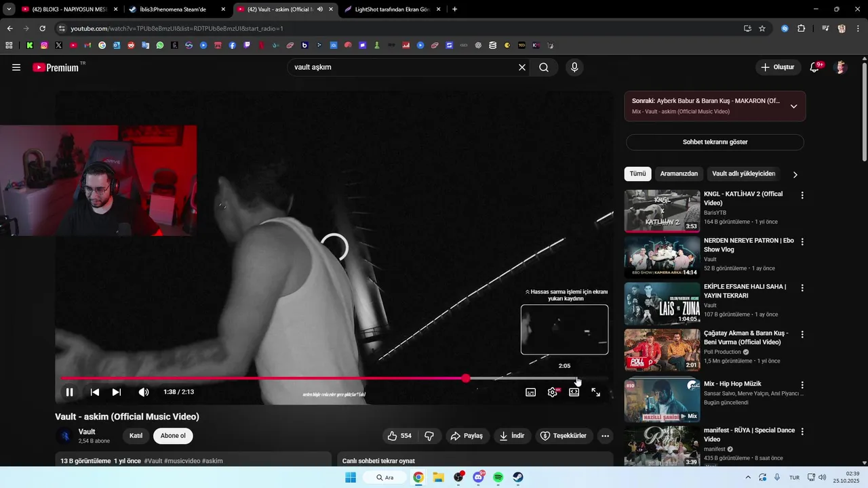Open options for NERDEN NEREYE PATRON video
868x488 pixels.
802,242
